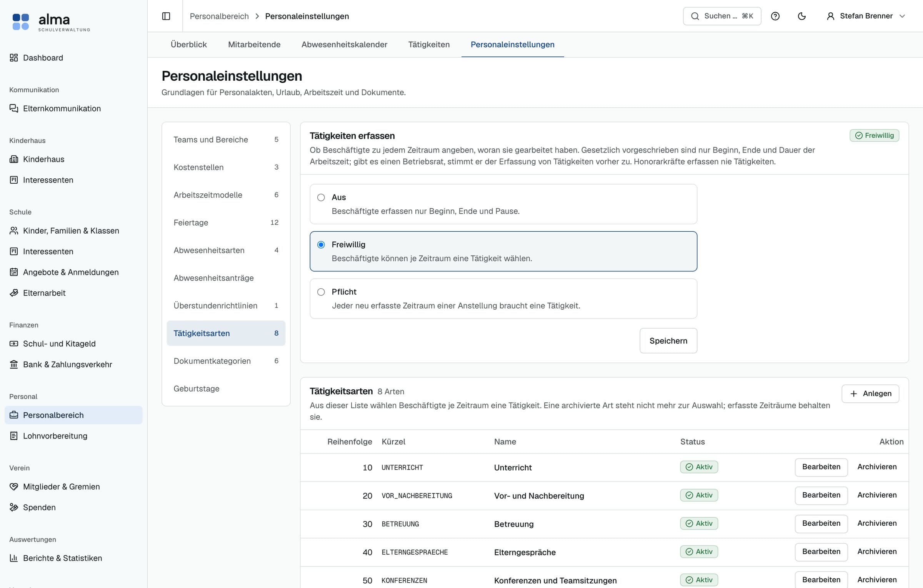
Task: Click the alma Schulverwaltung logo
Action: pos(51,22)
